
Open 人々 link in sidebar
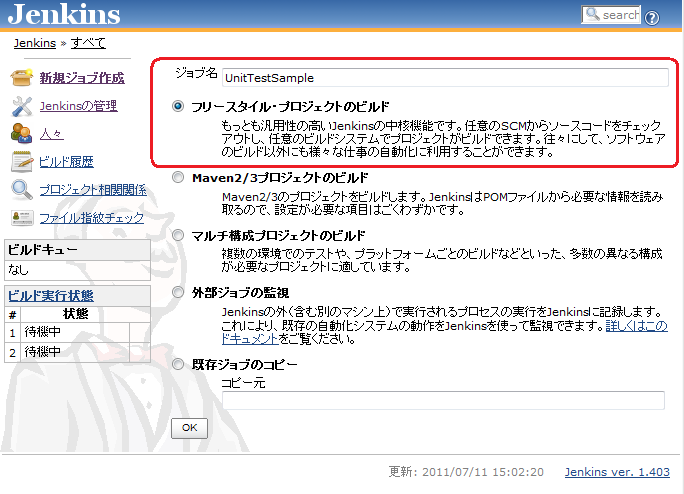pyautogui.click(x=51, y=134)
